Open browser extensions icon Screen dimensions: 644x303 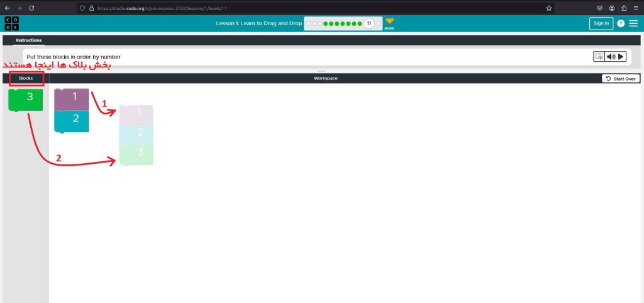pyautogui.click(x=623, y=8)
